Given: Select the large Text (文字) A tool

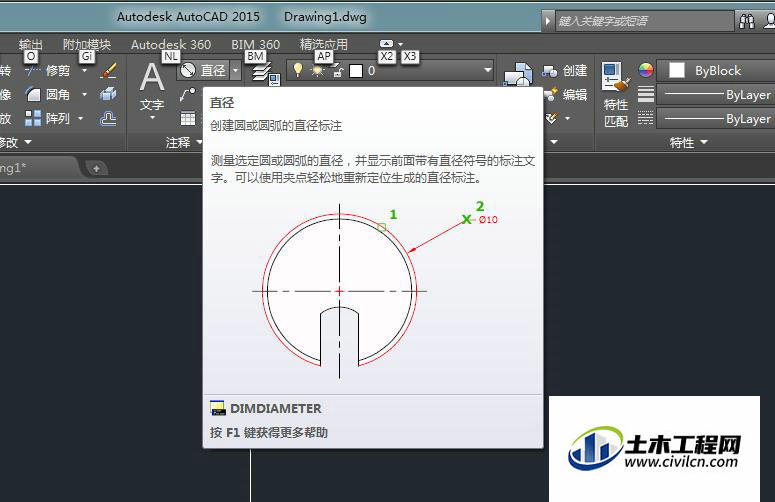Looking at the screenshot, I should (x=152, y=77).
